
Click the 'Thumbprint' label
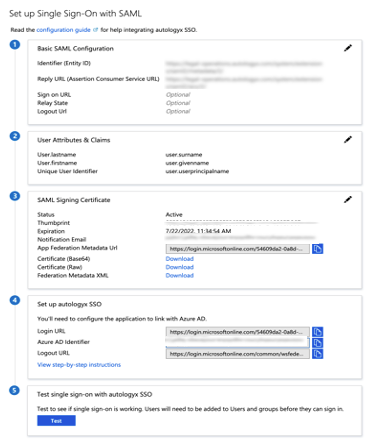53,223
